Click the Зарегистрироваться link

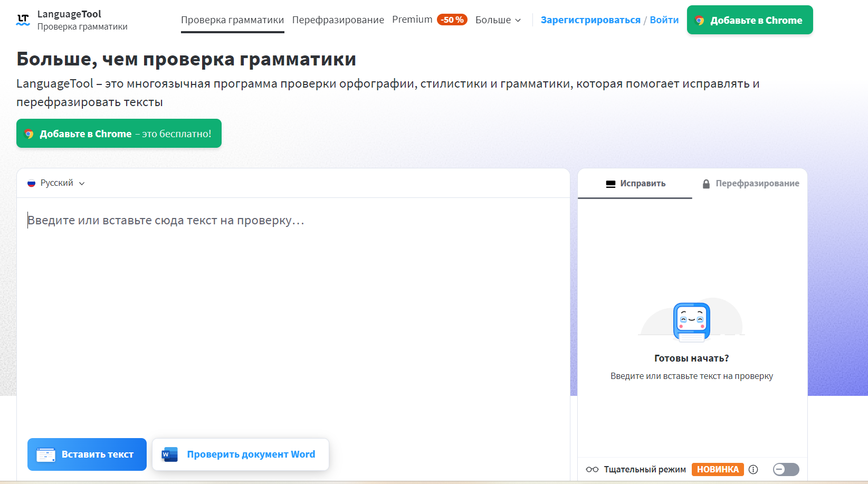coord(590,20)
